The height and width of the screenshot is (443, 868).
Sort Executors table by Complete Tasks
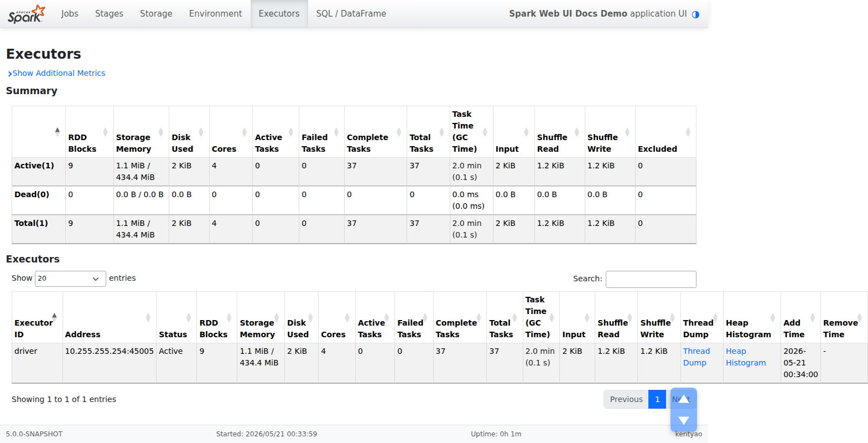460,317
